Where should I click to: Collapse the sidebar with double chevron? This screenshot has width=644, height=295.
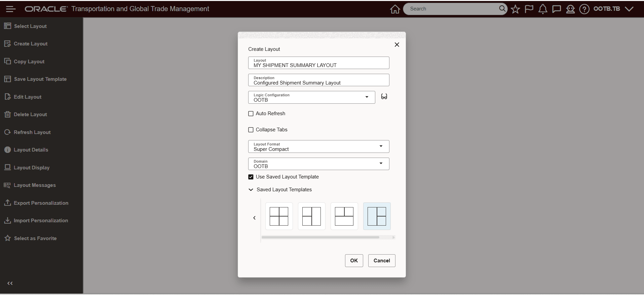(x=10, y=283)
